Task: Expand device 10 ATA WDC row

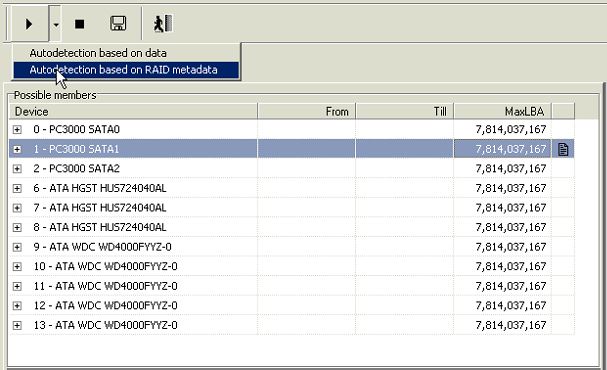Action: click(x=17, y=266)
